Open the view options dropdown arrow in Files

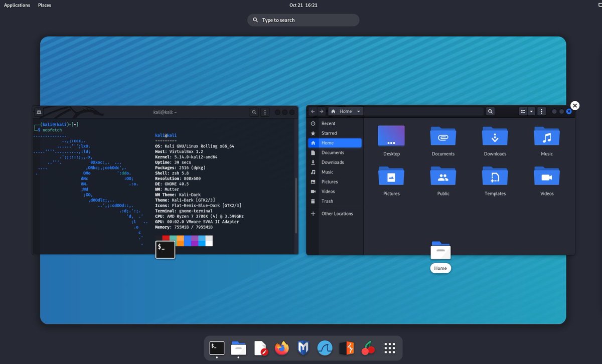531,111
